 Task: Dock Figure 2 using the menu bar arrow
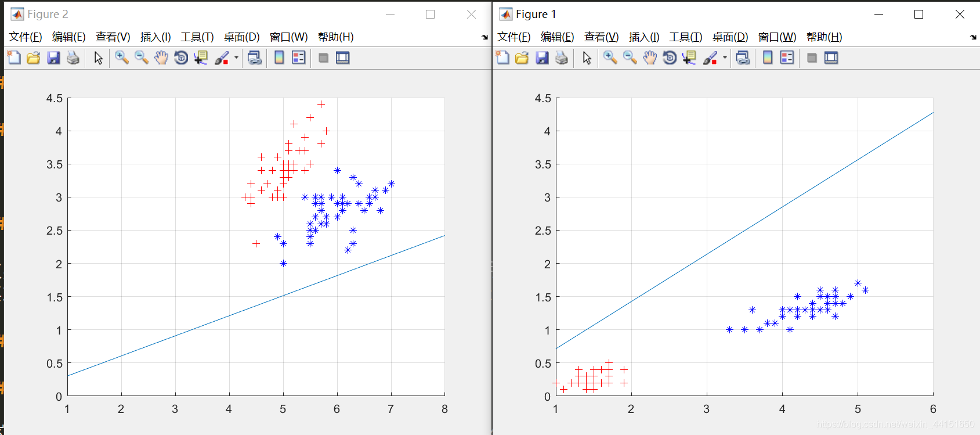tap(485, 37)
